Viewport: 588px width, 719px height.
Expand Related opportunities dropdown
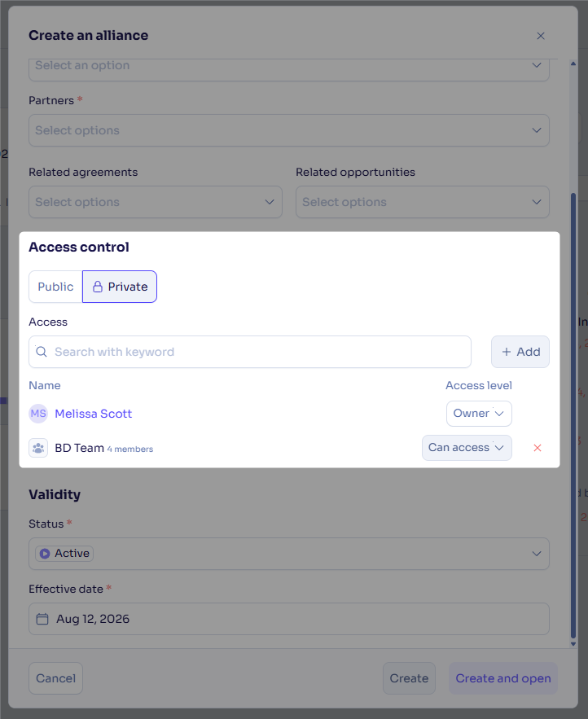(x=423, y=202)
